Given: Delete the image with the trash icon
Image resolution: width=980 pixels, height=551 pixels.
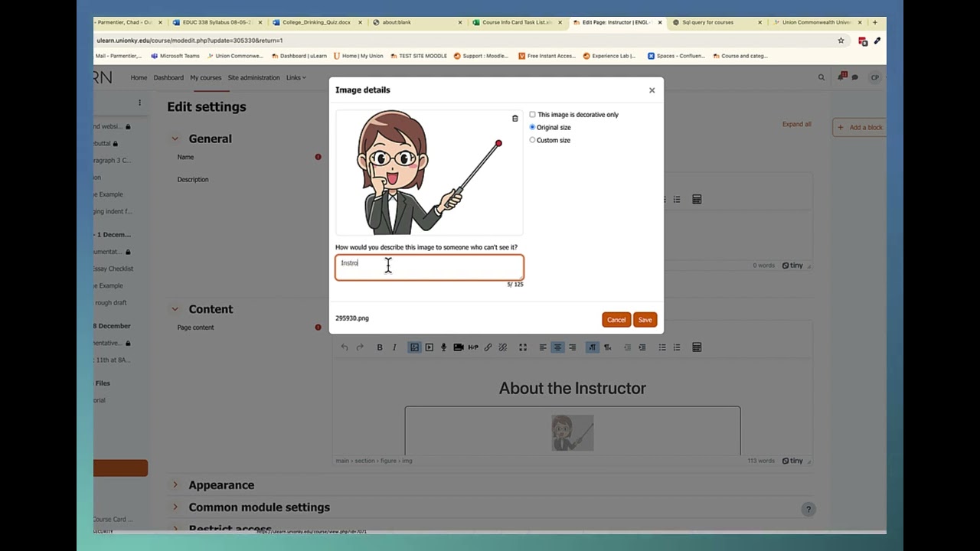Looking at the screenshot, I should point(514,119).
